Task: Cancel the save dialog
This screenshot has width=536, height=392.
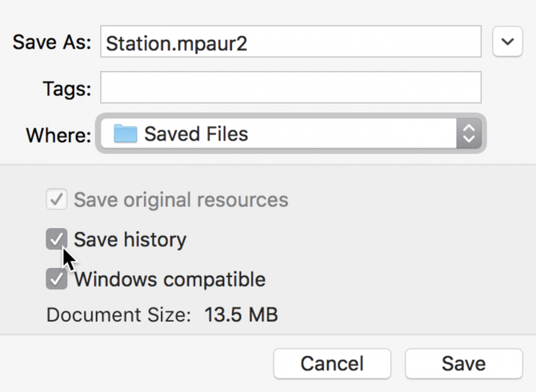Action: [332, 363]
